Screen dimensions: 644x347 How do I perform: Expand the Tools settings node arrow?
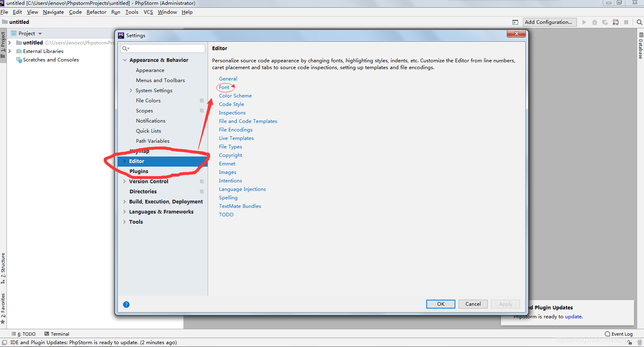tap(124, 222)
